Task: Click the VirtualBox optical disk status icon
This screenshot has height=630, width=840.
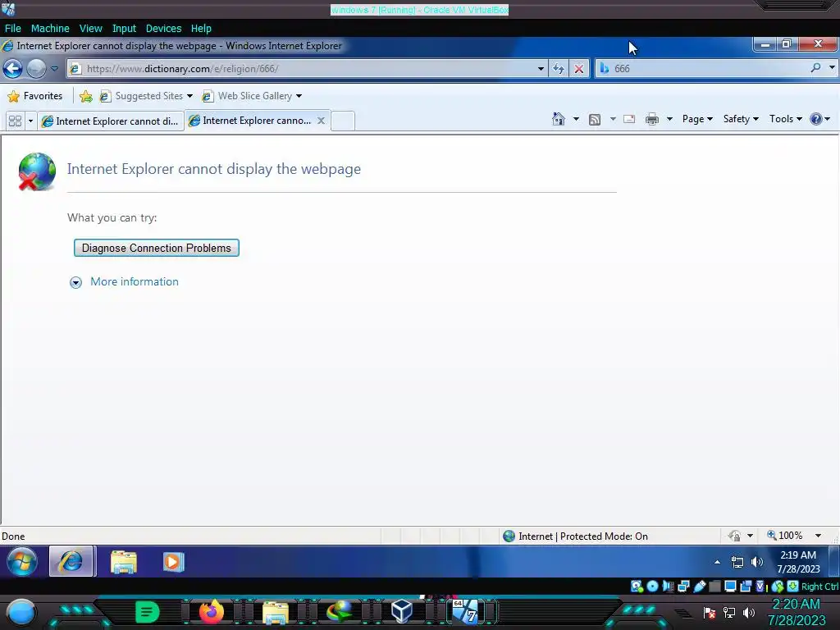Action: tap(652, 586)
